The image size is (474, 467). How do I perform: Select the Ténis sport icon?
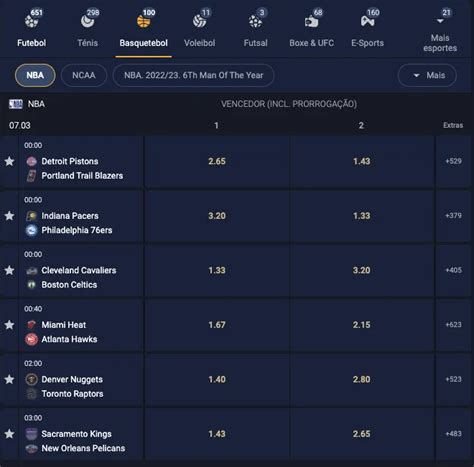[x=87, y=21]
